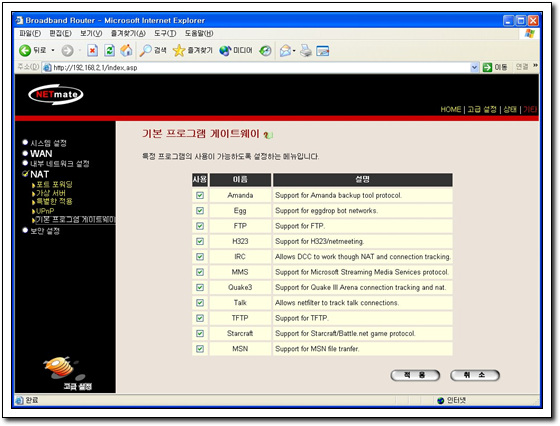
Task: Expand the toolbar overflow chevron
Action: point(535,65)
